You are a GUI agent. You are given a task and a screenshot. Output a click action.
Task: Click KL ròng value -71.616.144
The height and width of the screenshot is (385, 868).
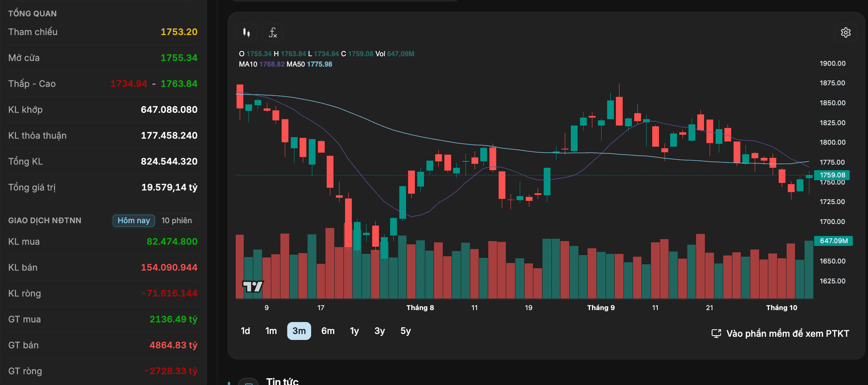[x=170, y=293]
